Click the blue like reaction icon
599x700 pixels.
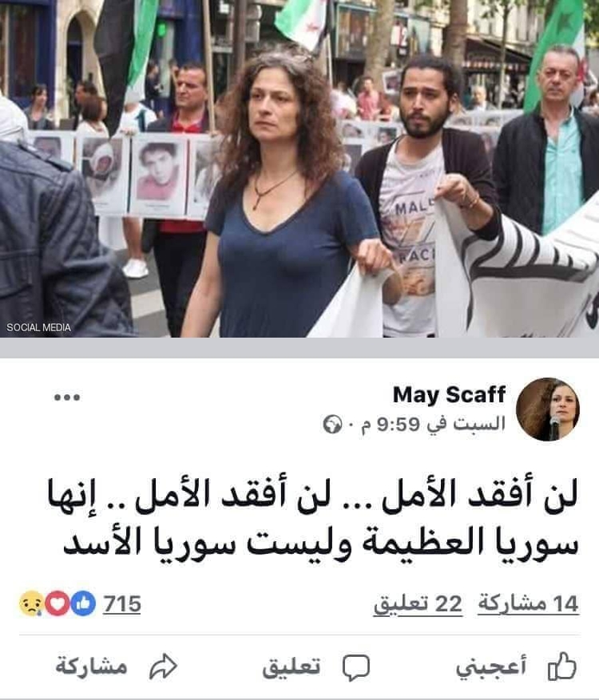click(x=83, y=603)
